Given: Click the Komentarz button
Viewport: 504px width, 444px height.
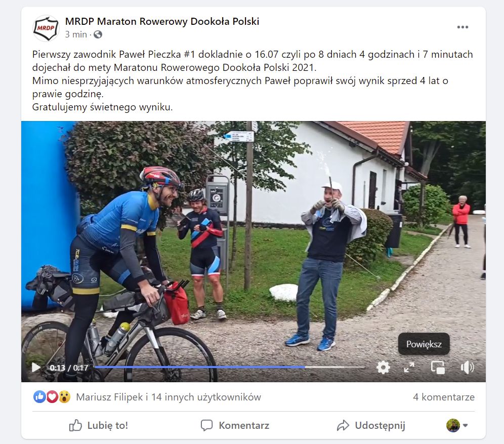Looking at the screenshot, I should point(235,425).
